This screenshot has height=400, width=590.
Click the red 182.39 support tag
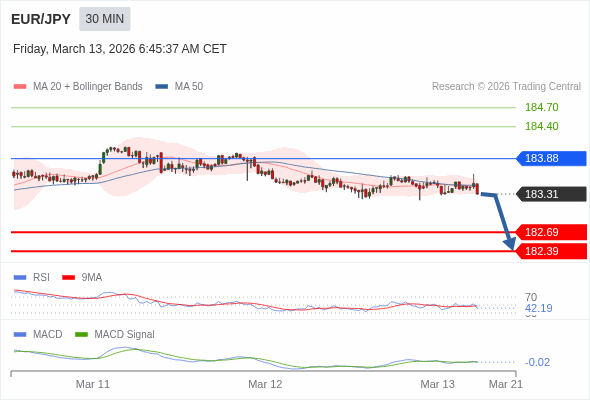pos(551,251)
